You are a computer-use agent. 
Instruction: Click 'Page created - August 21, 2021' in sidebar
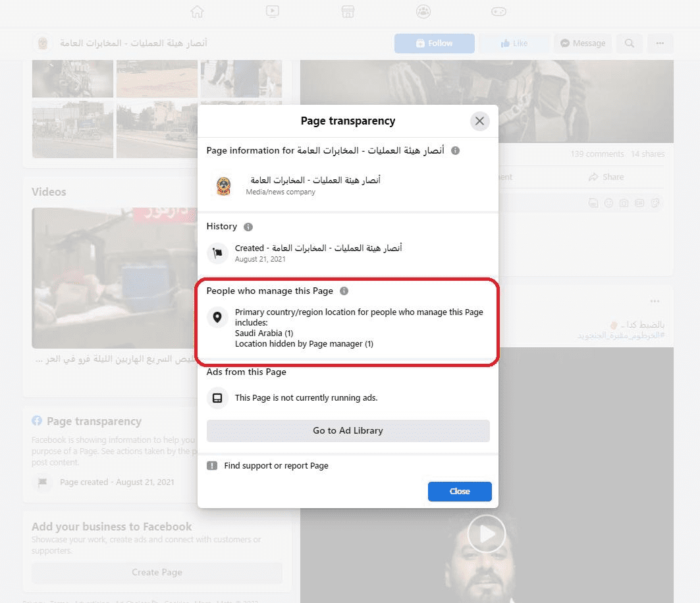pos(117,482)
